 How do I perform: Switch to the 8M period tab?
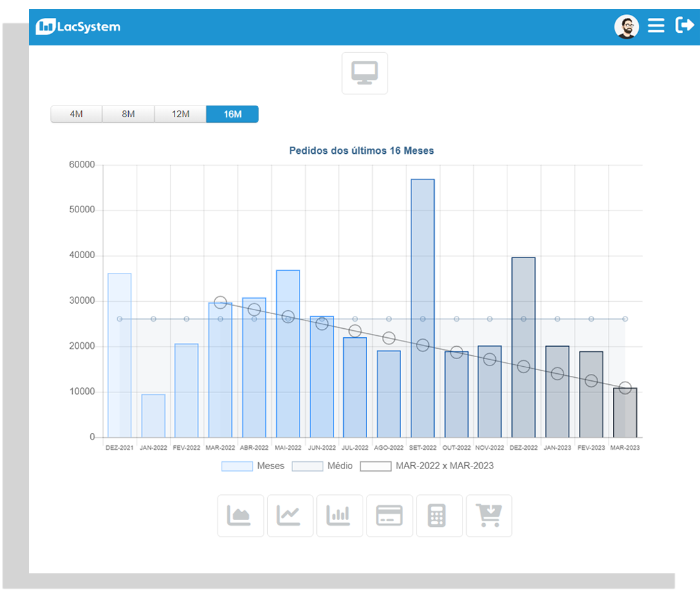(x=128, y=115)
